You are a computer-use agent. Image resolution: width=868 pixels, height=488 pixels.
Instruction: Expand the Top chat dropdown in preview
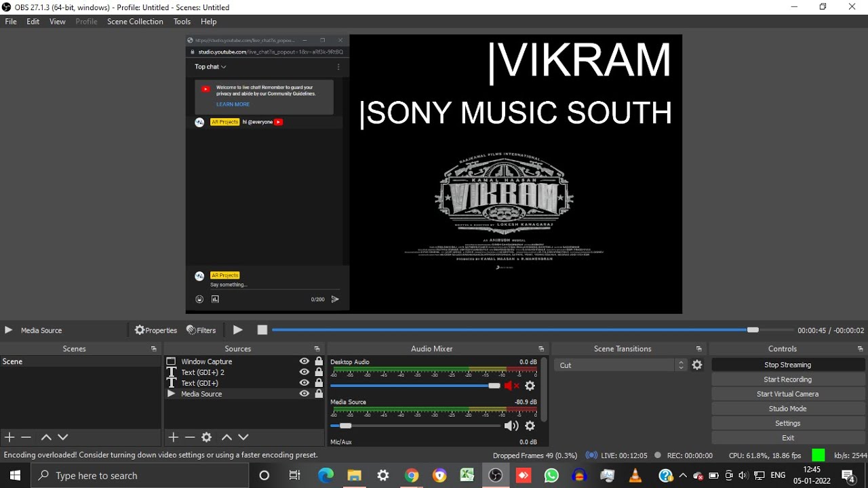pyautogui.click(x=210, y=66)
